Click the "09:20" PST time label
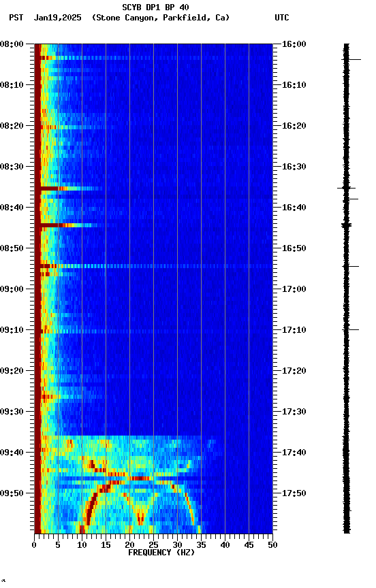Viewport: 376px width, 588px height. [12, 371]
